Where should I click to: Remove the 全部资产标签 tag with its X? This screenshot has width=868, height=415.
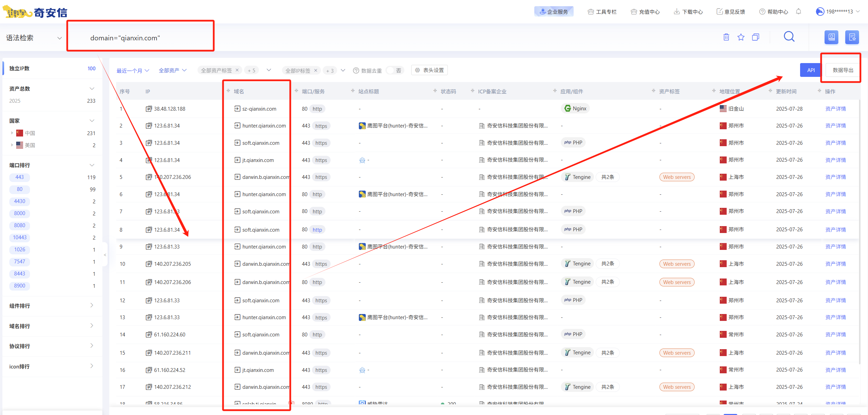[237, 70]
